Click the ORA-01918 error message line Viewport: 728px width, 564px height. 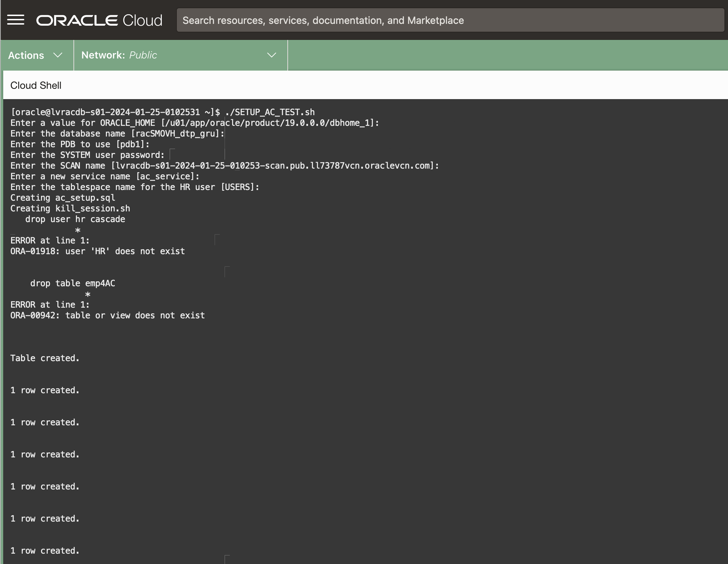coord(97,251)
